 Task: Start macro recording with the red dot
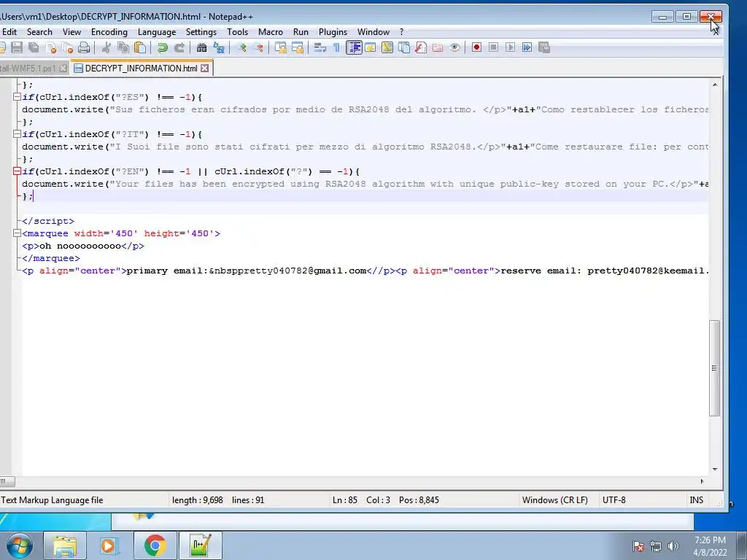[x=476, y=47]
